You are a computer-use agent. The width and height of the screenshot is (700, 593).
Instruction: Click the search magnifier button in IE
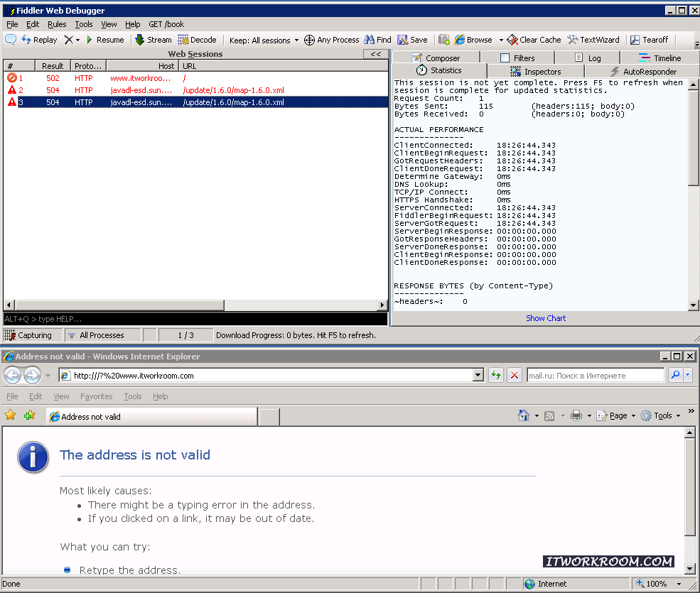pyautogui.click(x=675, y=375)
